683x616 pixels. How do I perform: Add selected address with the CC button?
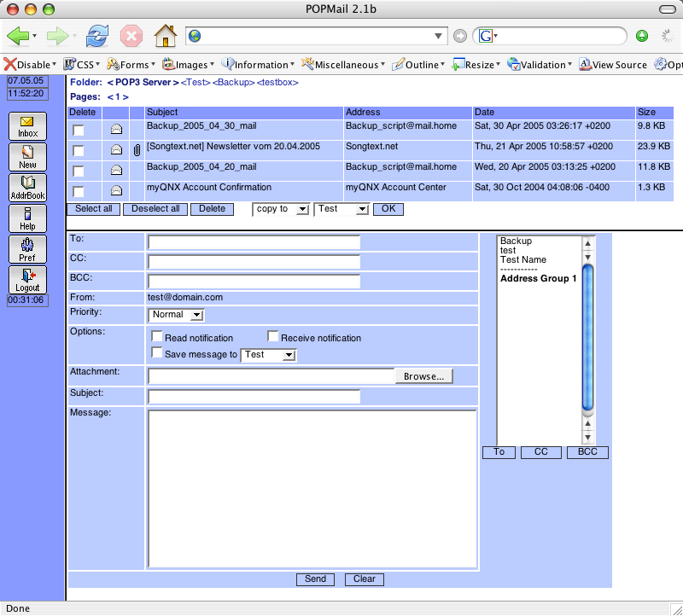(x=541, y=452)
